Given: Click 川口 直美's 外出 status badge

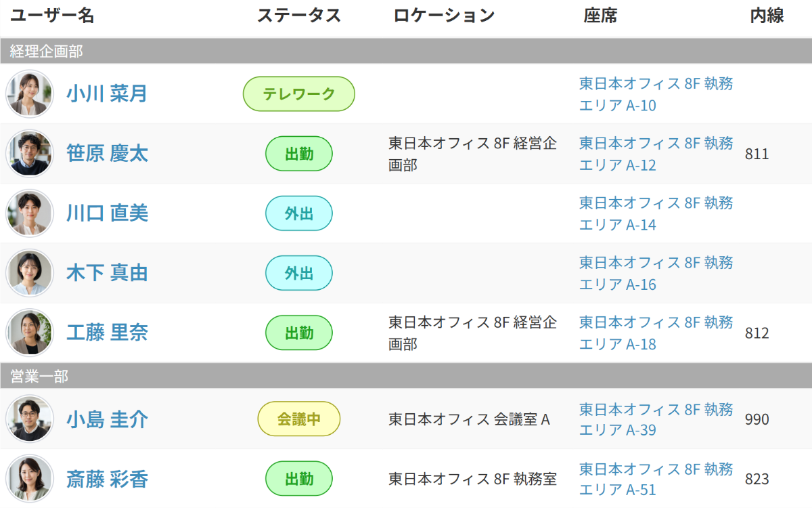Looking at the screenshot, I should coord(299,213).
